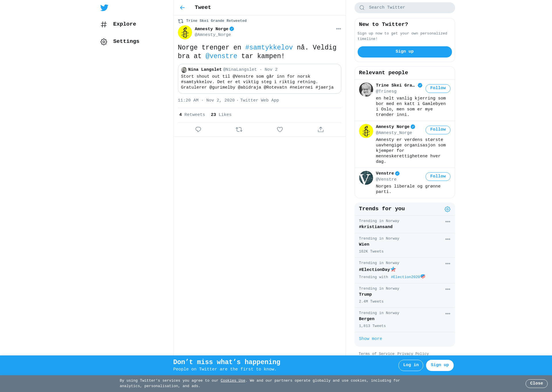
Task: Click the #samtykkelov hashtag link
Action: click(269, 48)
